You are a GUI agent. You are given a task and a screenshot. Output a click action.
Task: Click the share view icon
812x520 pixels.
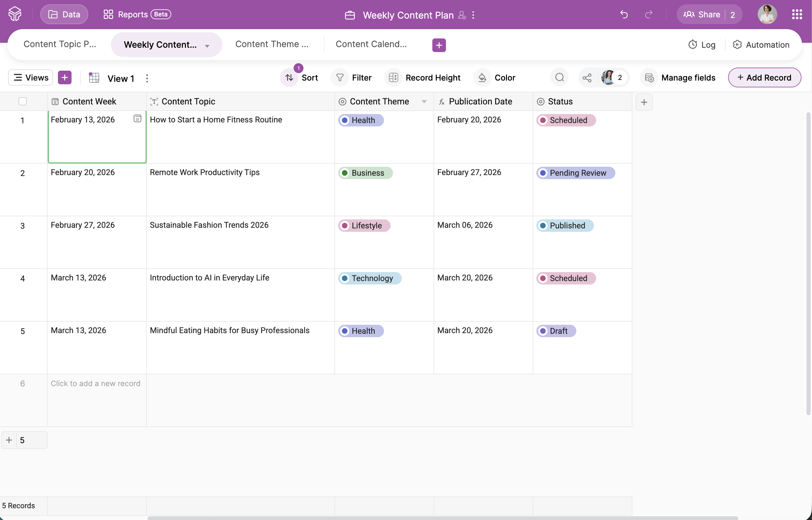(x=587, y=78)
